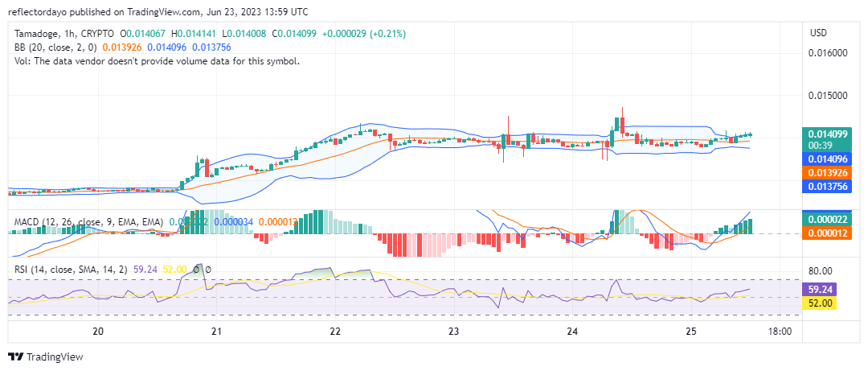Image resolution: width=868 pixels, height=371 pixels.
Task: Click the blue 0.013756 tag on price axis
Action: 828,187
